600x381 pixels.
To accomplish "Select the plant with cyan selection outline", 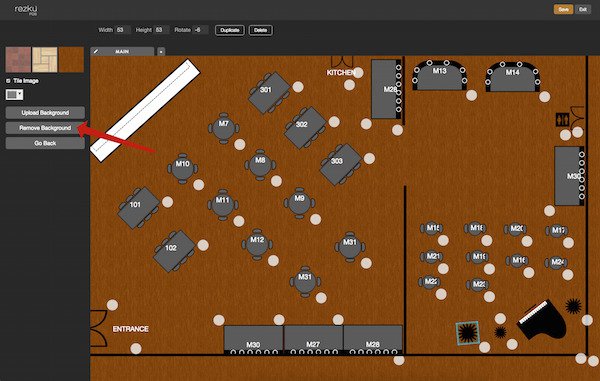I will pos(468,332).
